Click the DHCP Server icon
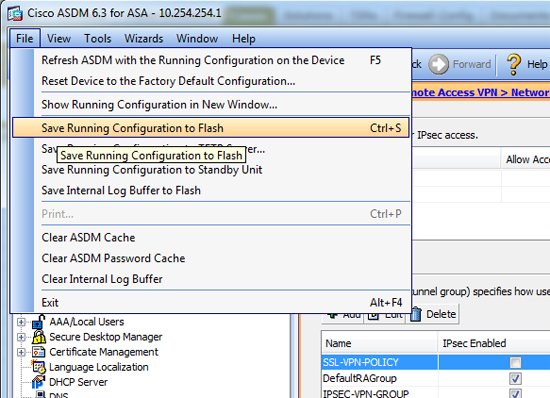The height and width of the screenshot is (398, 550). pos(39,382)
